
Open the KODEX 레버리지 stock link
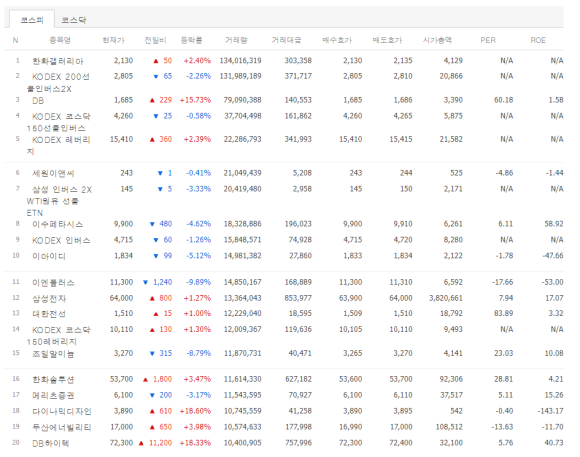(59, 145)
